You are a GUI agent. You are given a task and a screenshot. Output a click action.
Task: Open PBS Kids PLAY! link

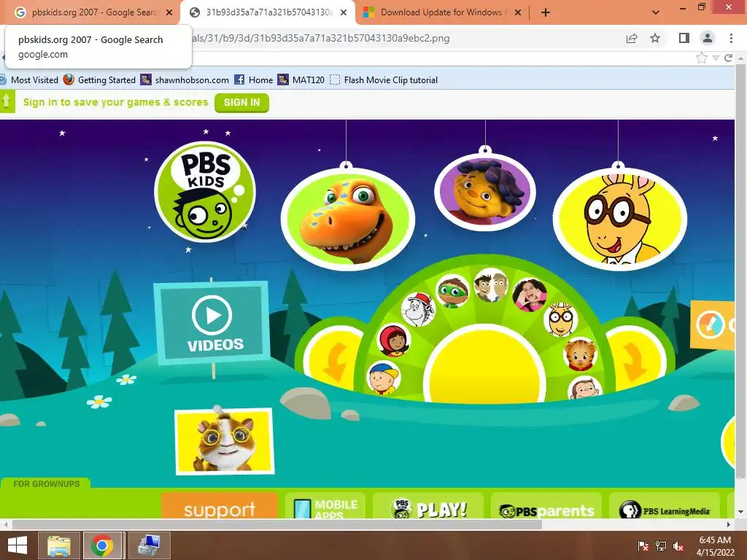pos(428,506)
